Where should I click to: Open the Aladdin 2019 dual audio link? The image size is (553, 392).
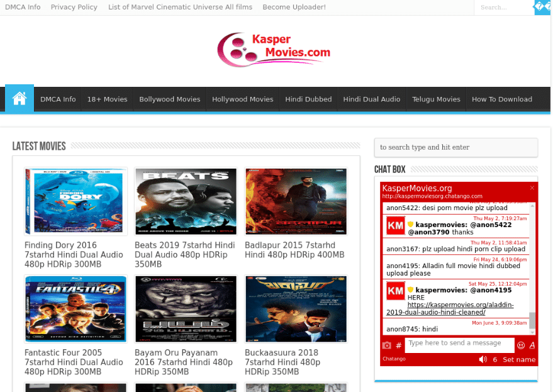click(450, 309)
